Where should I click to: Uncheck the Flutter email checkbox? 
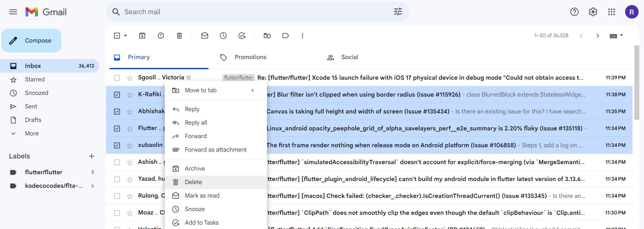pyautogui.click(x=117, y=128)
